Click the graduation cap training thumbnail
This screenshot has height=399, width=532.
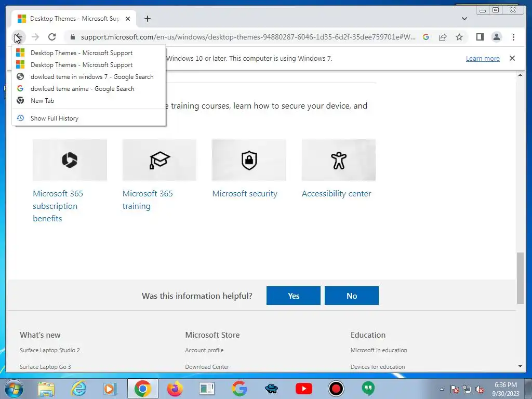159,160
